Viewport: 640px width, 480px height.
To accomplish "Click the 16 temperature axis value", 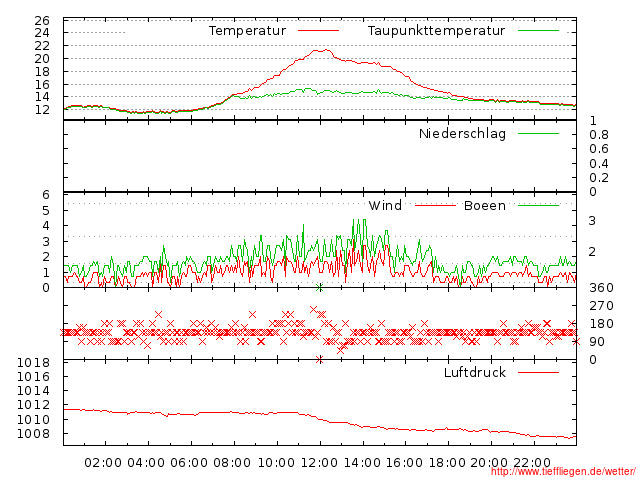I will pos(42,84).
